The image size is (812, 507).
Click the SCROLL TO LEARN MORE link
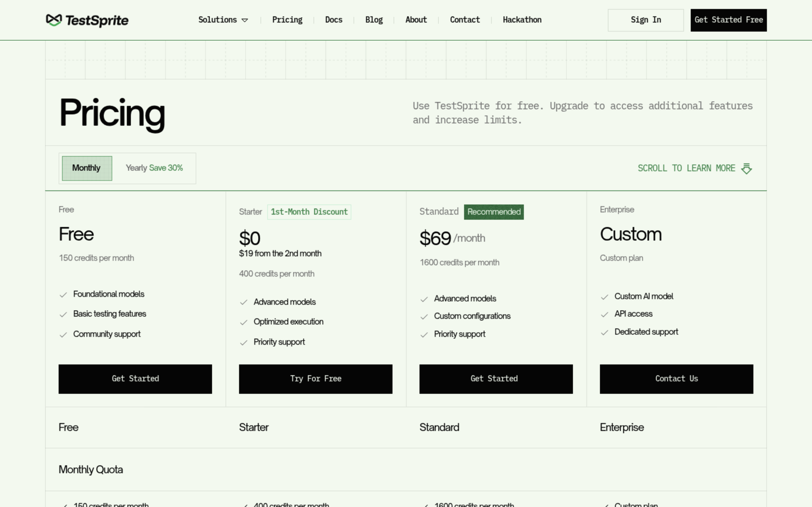tap(686, 168)
